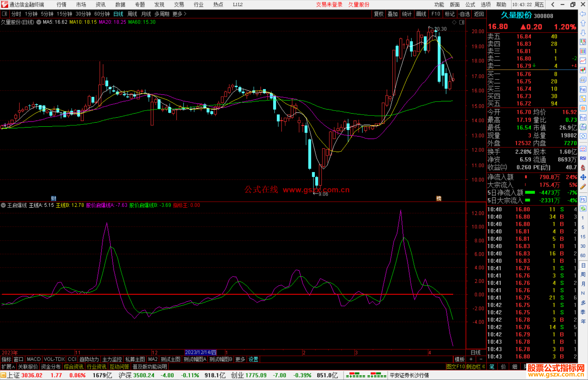
Task: Click the plus zoom-in chart control
Action: (x=471, y=359)
